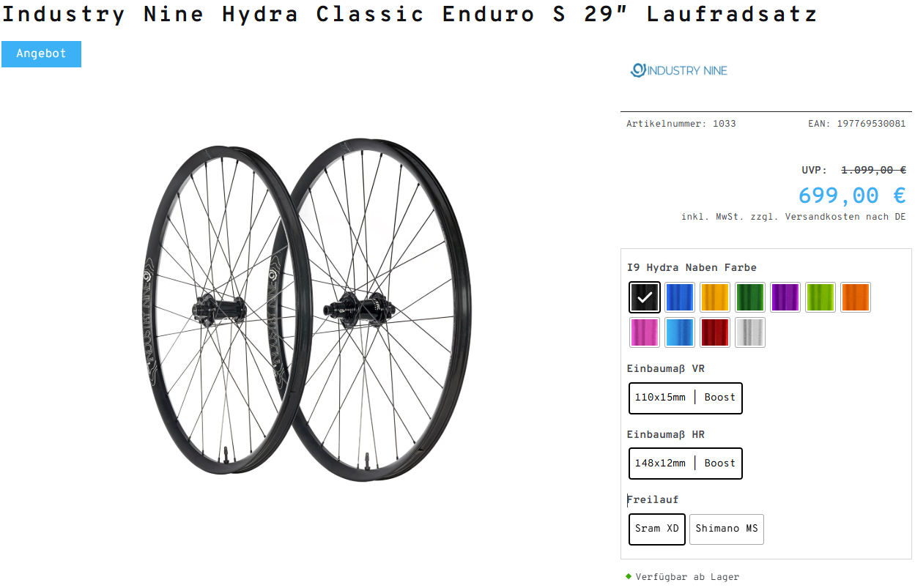
Task: Select the 148x12mm Boost rear axle option
Action: click(686, 464)
